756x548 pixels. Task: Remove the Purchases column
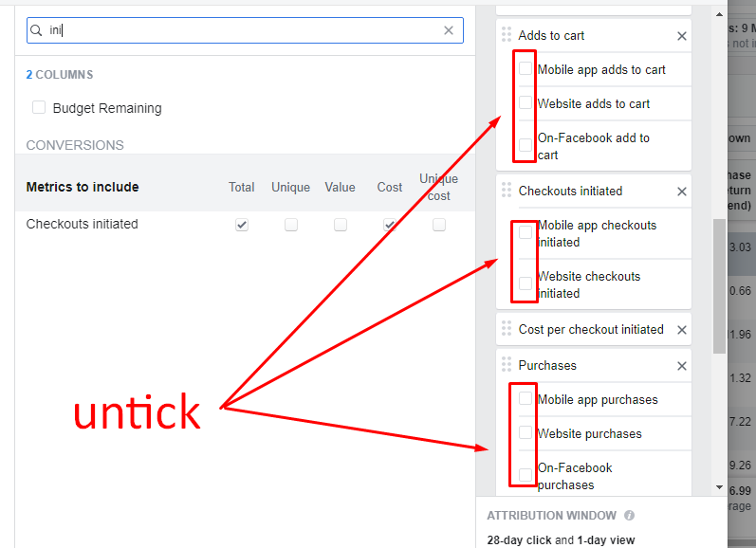point(682,366)
